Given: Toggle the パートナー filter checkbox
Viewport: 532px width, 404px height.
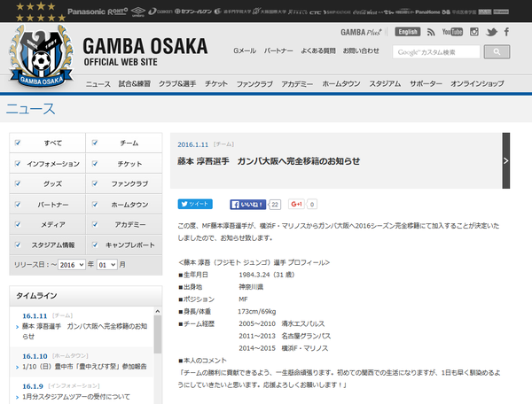Looking at the screenshot, I should (18, 204).
